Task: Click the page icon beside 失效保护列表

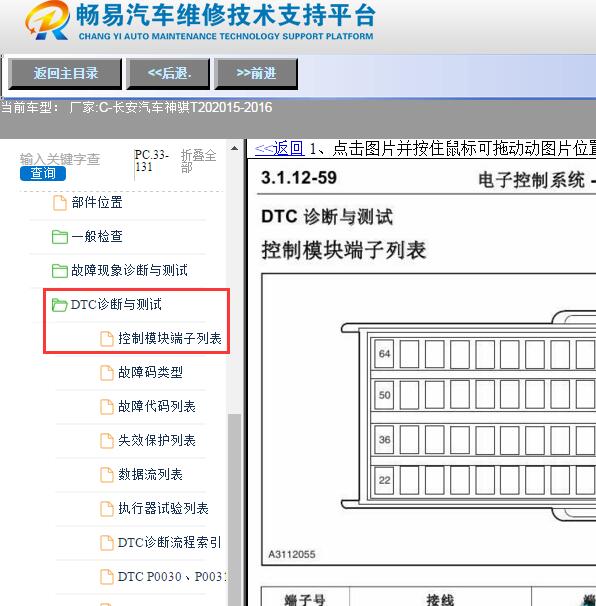Action: pos(107,441)
